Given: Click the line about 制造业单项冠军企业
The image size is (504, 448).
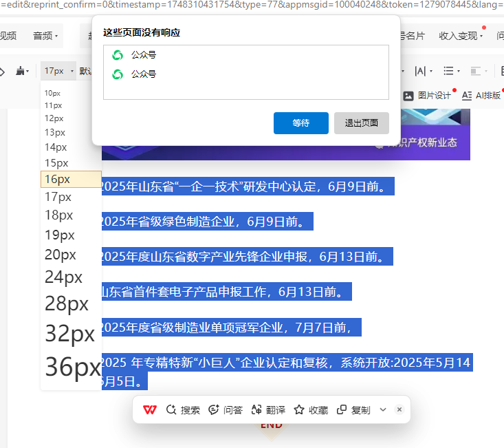Looking at the screenshot, I should coord(232,328).
